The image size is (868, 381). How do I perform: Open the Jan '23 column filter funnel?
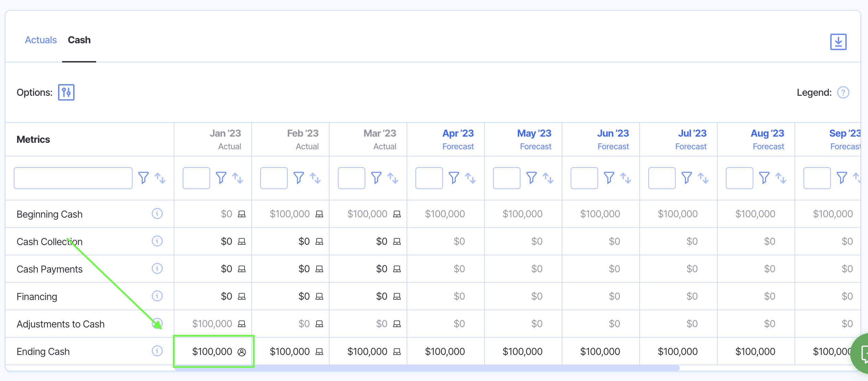[x=221, y=178]
